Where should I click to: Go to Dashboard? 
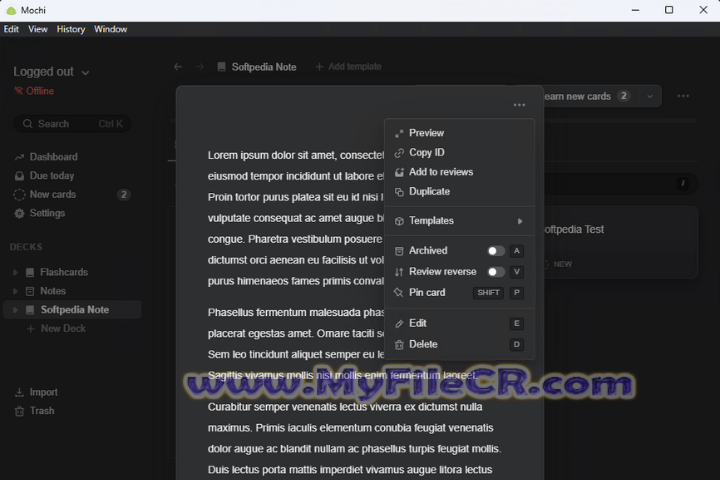(x=46, y=157)
